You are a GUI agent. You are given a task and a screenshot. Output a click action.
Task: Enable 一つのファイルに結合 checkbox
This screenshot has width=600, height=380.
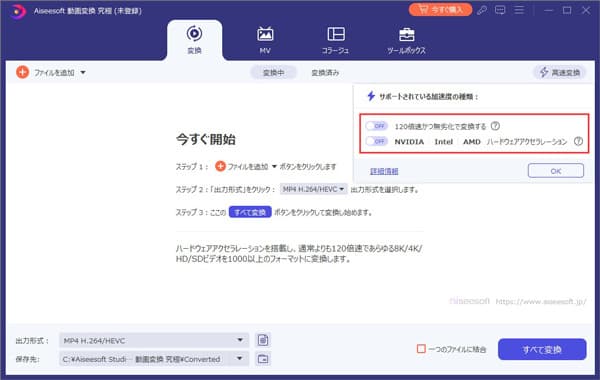click(421, 349)
